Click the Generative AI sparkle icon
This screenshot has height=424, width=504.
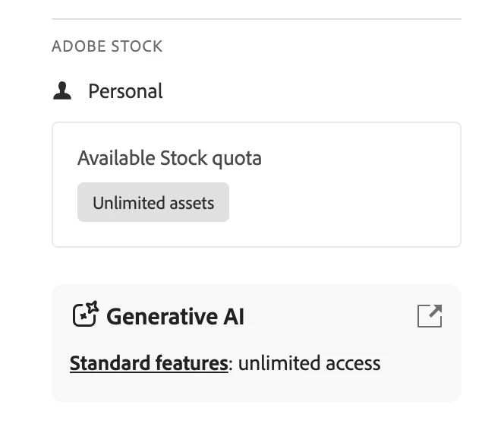pyautogui.click(x=85, y=315)
